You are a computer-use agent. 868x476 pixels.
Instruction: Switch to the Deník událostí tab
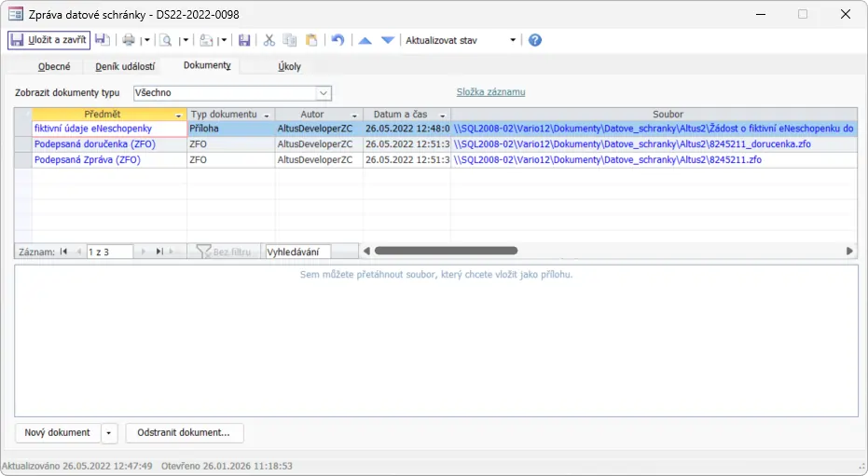tap(125, 66)
